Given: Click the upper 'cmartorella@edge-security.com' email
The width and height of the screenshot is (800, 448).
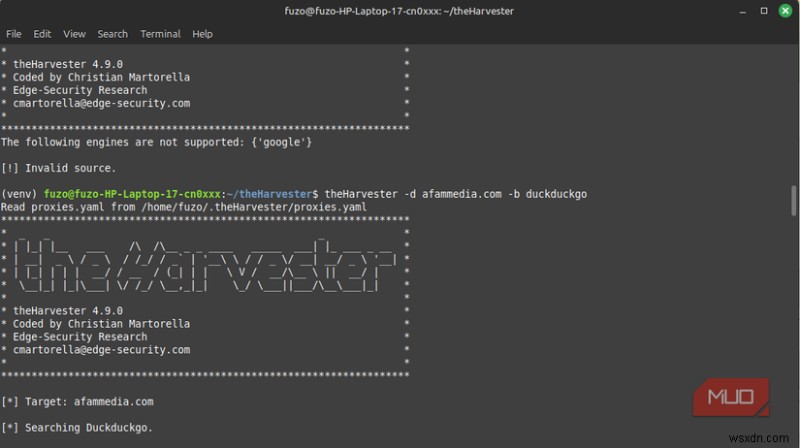Looking at the screenshot, I should pos(102,103).
